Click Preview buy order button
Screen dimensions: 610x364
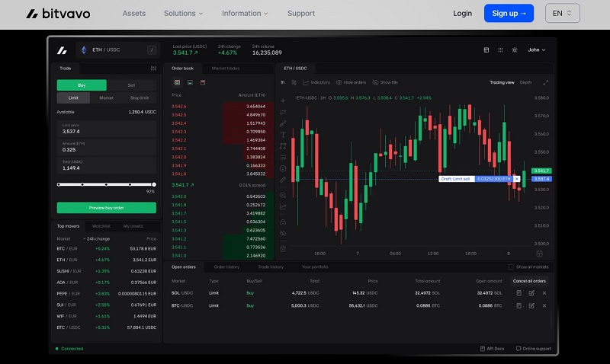click(107, 208)
